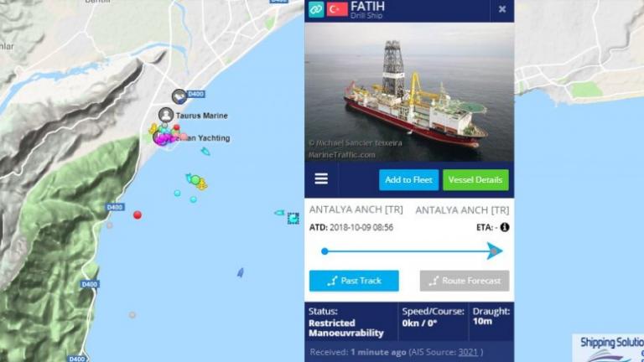The image size is (644, 362).
Task: Show the Past Track
Action: [x=354, y=281]
